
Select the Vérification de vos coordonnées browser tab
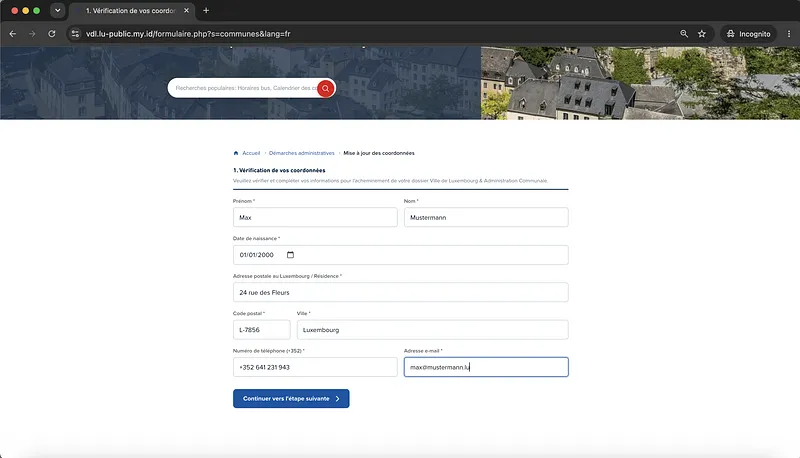[x=132, y=10]
